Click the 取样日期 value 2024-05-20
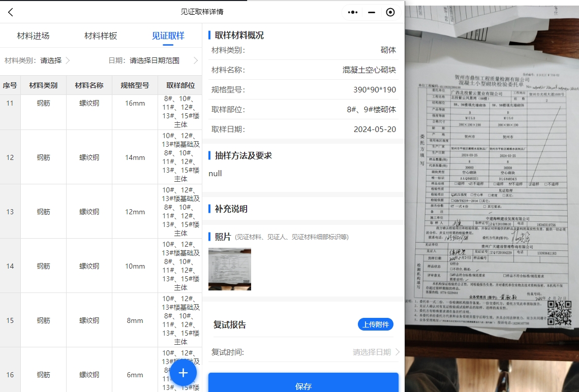 (375, 129)
